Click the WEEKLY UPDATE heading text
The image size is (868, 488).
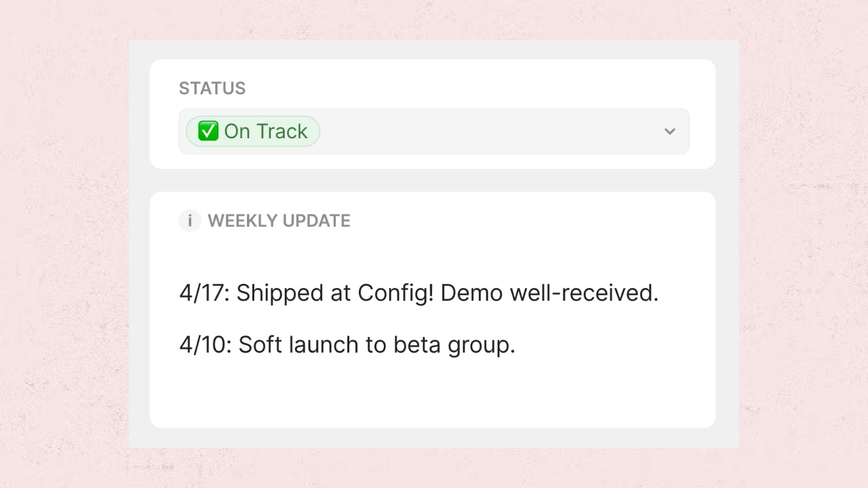(x=279, y=221)
